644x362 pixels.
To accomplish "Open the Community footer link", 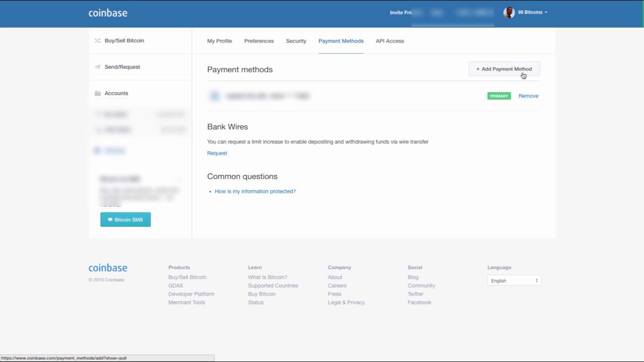I will click(x=422, y=286).
